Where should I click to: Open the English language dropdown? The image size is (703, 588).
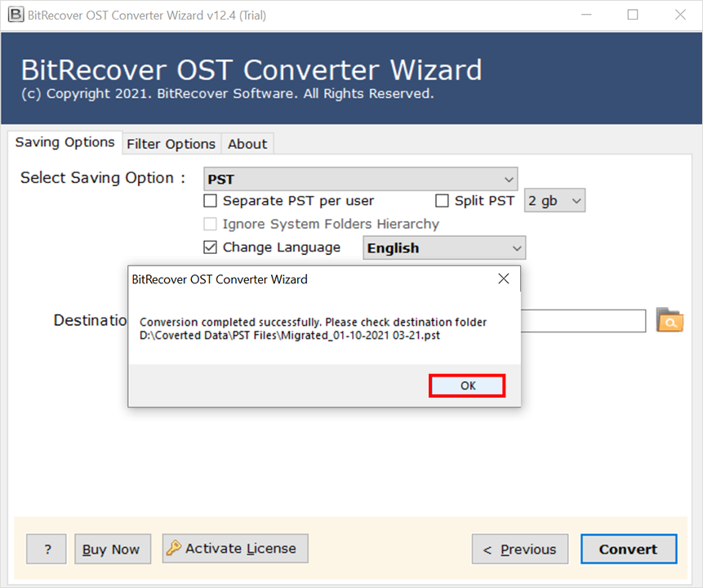444,248
